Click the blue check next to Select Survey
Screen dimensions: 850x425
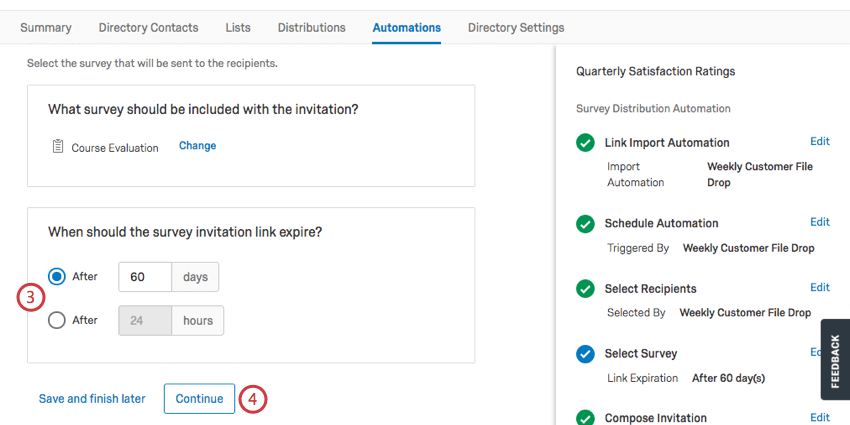point(585,354)
